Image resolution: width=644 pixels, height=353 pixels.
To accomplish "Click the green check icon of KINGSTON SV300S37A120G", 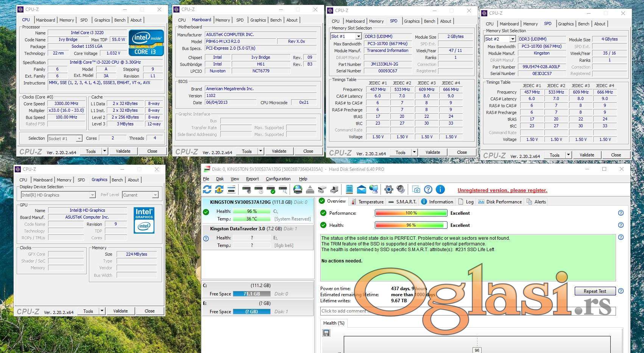I will 206,212.
